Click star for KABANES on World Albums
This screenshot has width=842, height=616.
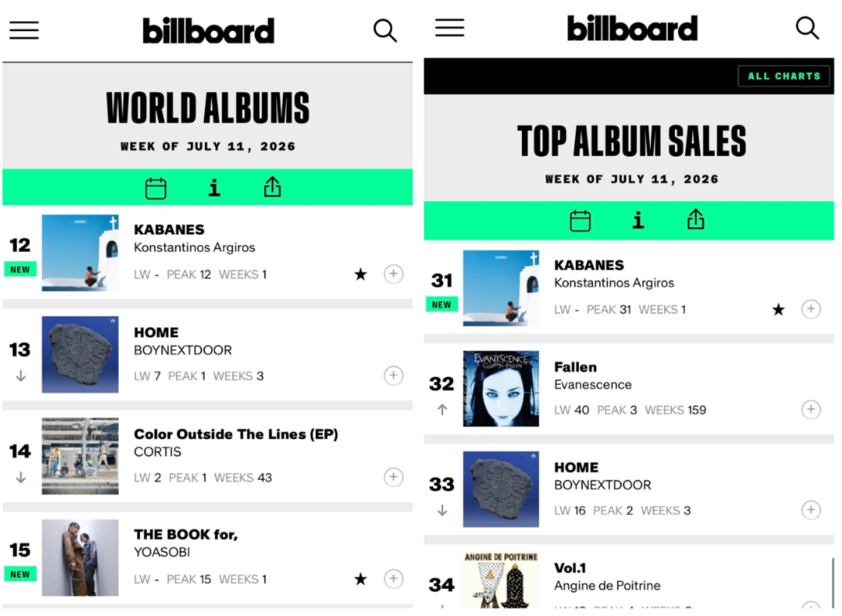(x=360, y=274)
